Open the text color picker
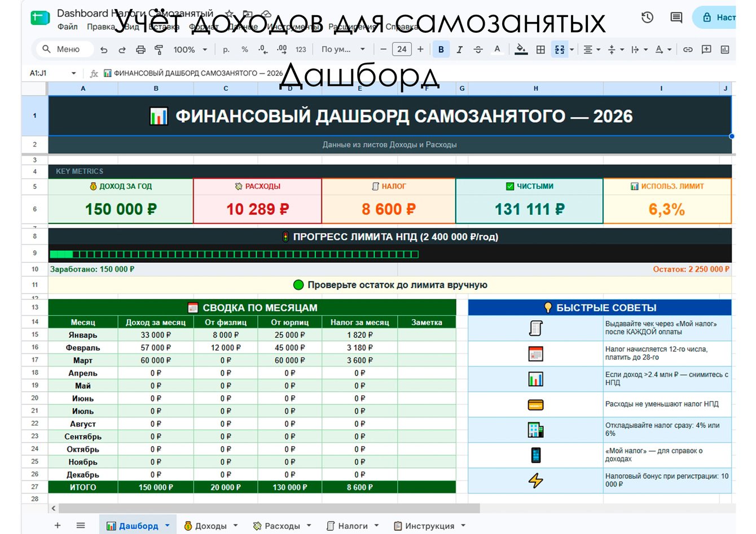756x534 pixels. click(497, 50)
